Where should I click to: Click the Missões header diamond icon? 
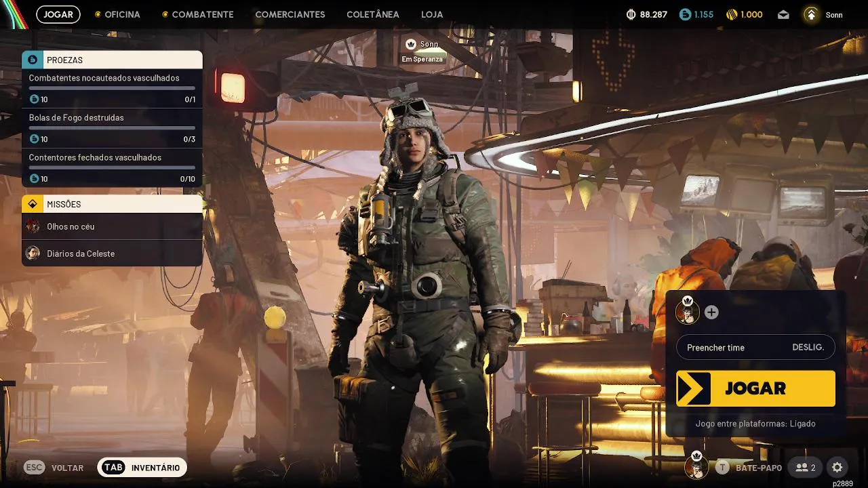(33, 204)
